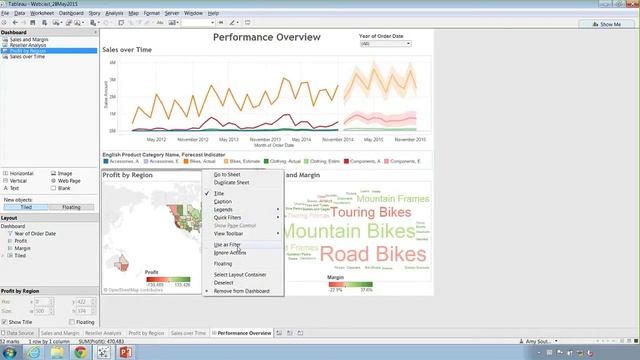Switch to Sales and Margin tab
Image resolution: width=640 pixels, height=360 pixels.
(x=60, y=333)
